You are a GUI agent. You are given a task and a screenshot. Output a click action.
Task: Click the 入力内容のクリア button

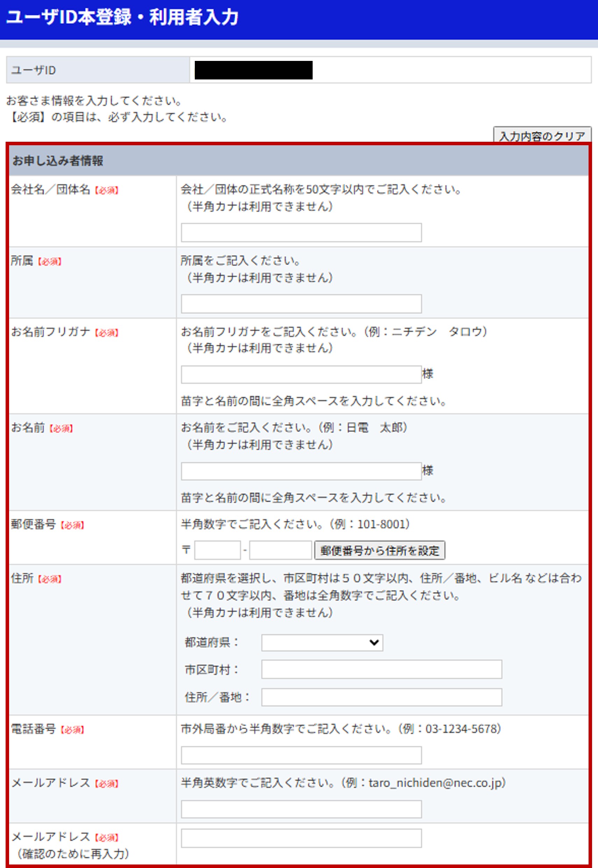click(541, 135)
